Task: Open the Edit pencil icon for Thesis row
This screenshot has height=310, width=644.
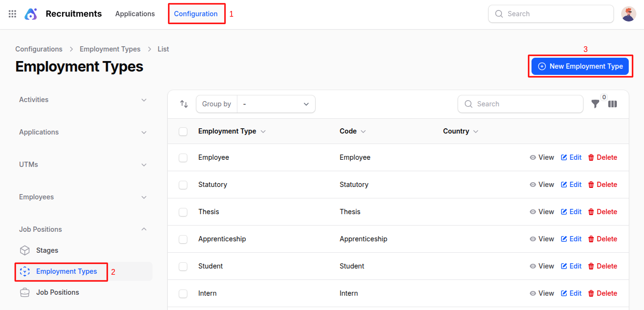Action: point(563,211)
